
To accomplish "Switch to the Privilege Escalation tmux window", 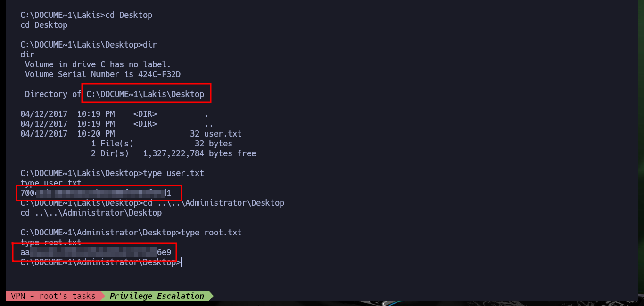I will click(x=157, y=296).
